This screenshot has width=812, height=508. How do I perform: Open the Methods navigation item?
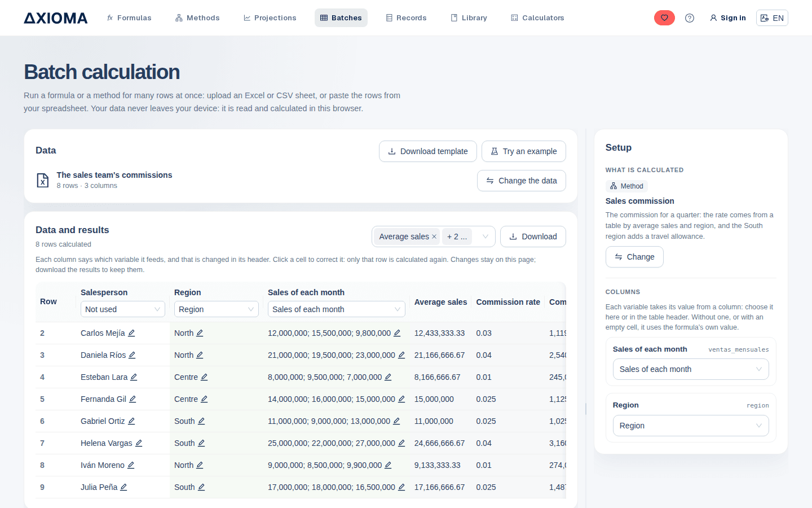[x=197, y=18]
